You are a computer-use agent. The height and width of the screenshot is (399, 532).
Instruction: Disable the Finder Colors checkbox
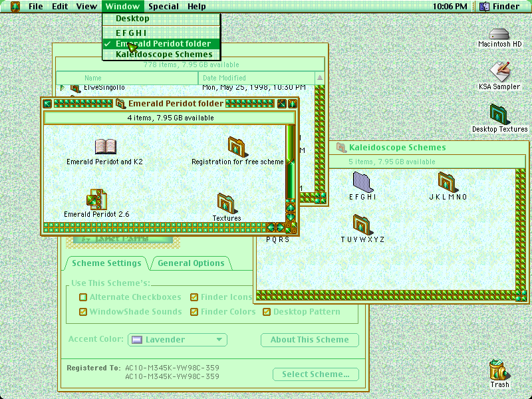(194, 311)
